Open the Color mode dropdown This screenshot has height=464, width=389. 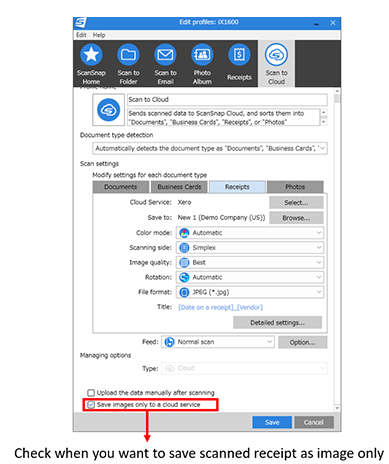click(x=250, y=233)
